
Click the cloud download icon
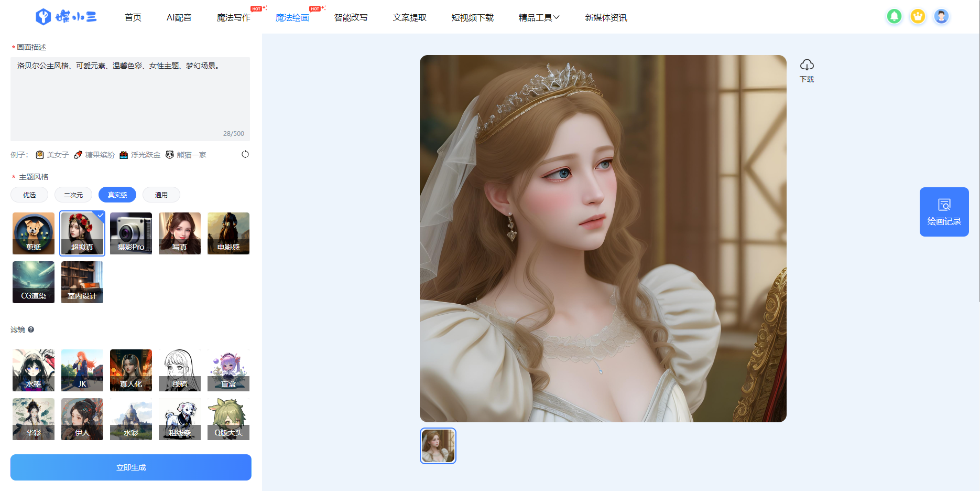807,65
